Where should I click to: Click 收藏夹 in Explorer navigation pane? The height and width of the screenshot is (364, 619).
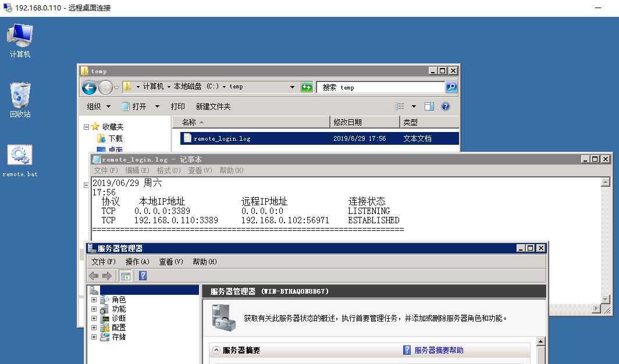[x=112, y=127]
